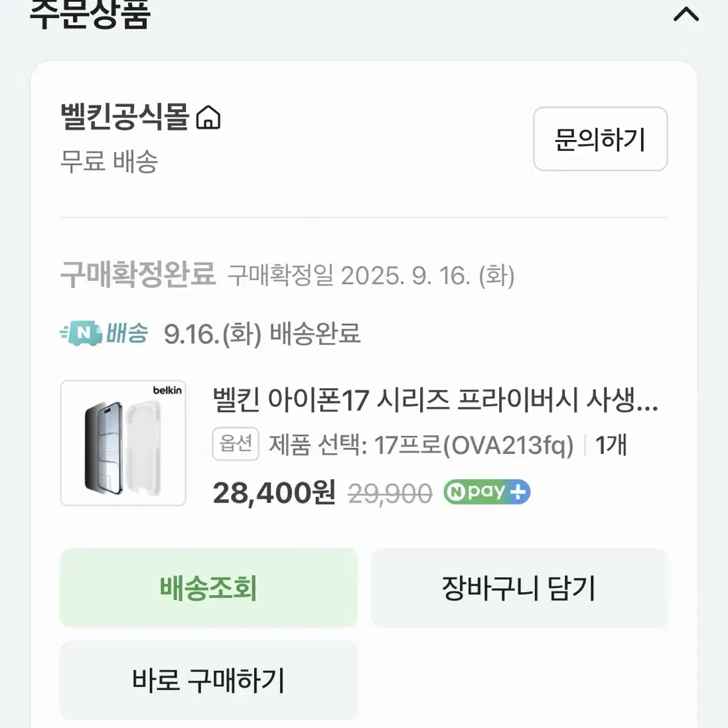Screen dimensions: 728x728
Task: Open 문의하기 inquiry dialog
Action: point(599,140)
